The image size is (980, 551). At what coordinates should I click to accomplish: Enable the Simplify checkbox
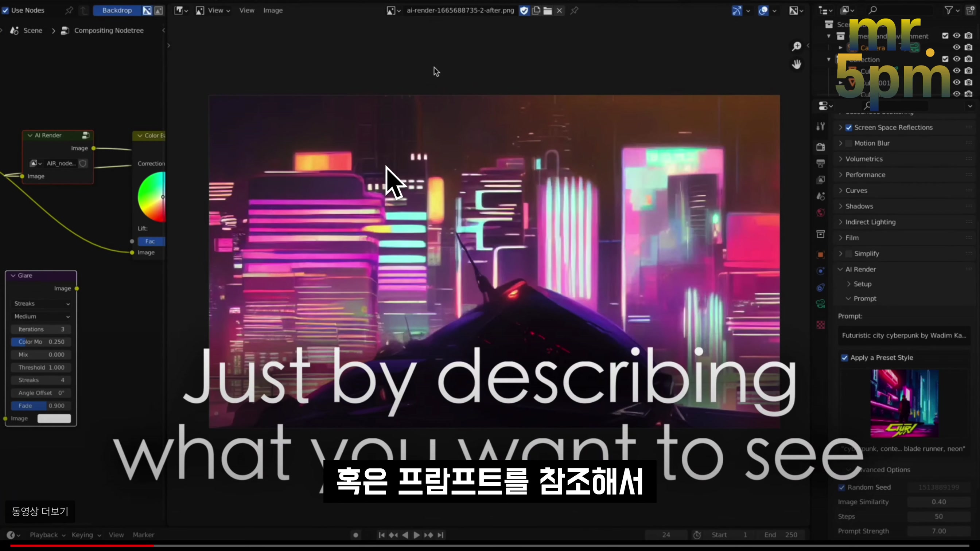pyautogui.click(x=848, y=254)
